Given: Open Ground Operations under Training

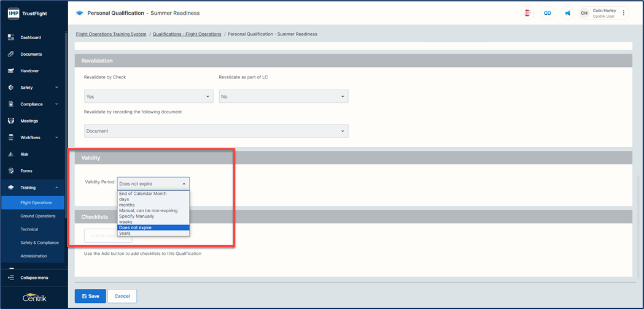Looking at the screenshot, I should click(x=38, y=216).
